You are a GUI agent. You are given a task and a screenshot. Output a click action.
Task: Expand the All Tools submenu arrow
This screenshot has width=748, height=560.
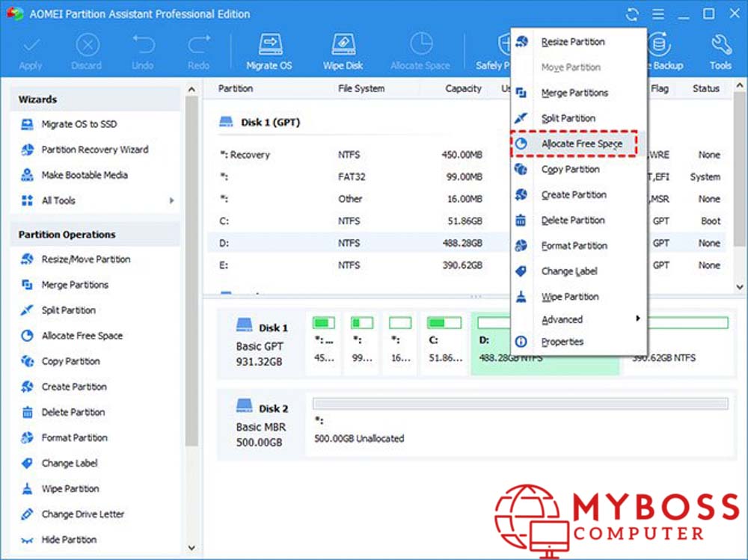[172, 200]
